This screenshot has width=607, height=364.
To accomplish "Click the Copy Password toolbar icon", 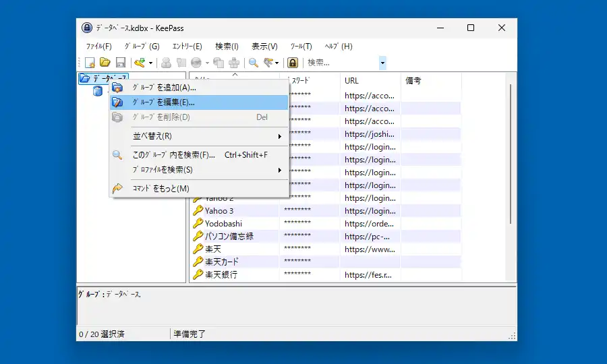I will (181, 63).
